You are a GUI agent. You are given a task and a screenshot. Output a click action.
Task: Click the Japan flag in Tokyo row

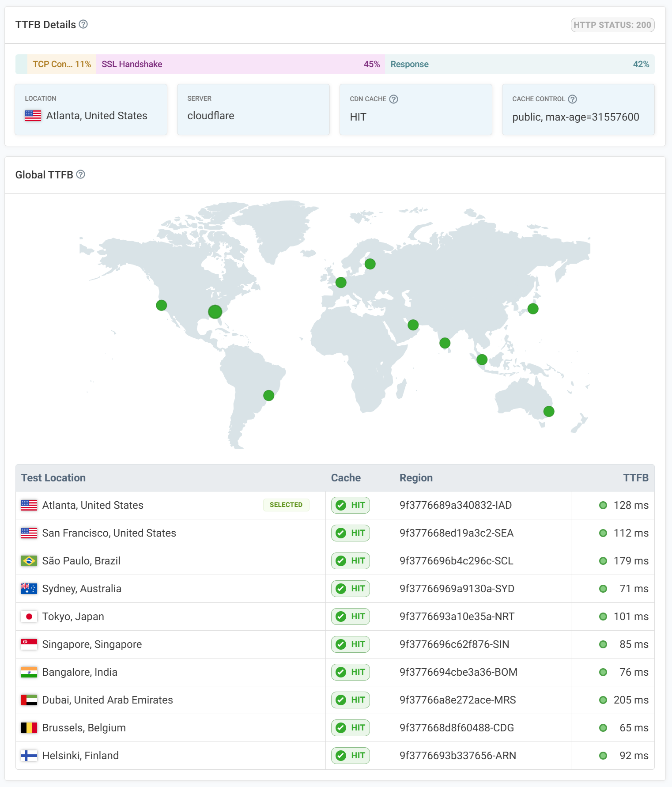[29, 617]
